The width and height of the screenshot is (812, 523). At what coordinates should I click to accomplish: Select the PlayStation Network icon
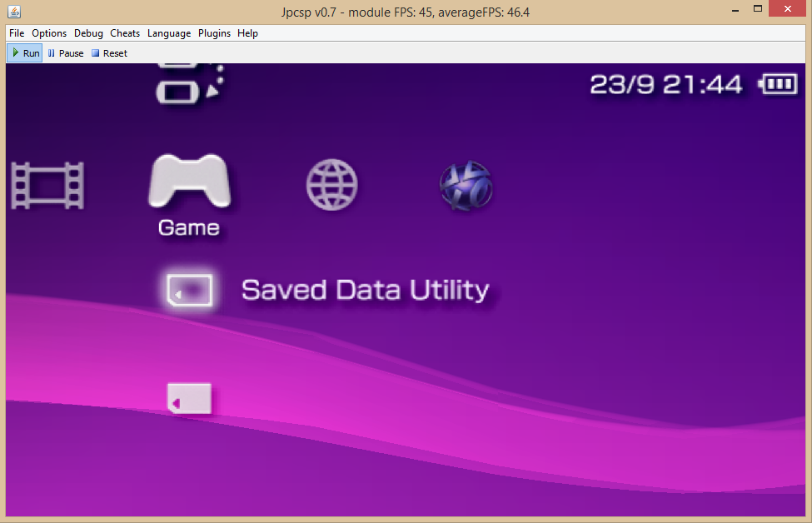[466, 185]
